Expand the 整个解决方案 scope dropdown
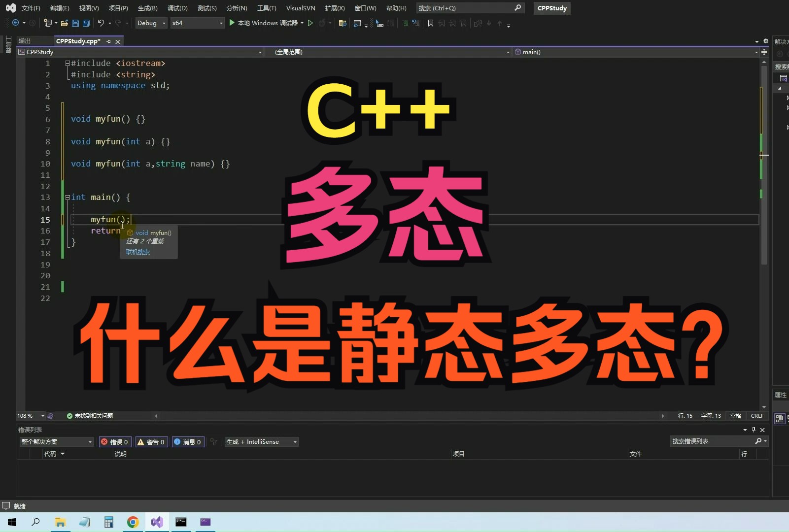789x532 pixels. [x=56, y=441]
